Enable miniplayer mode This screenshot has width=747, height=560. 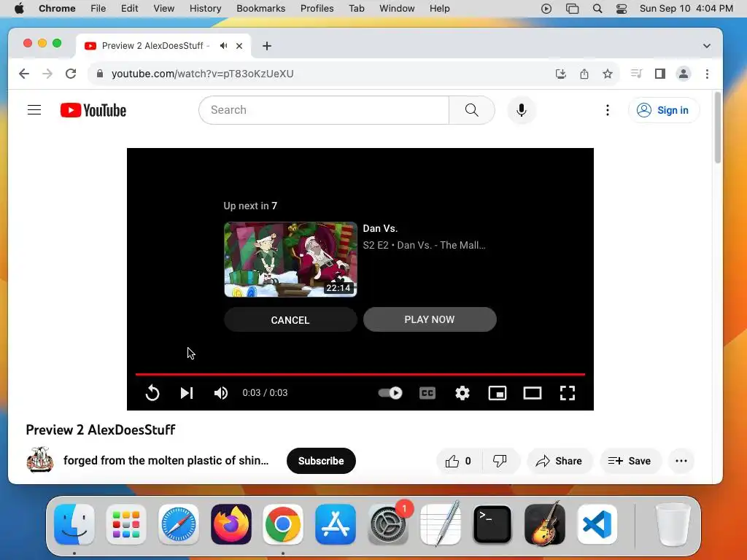[x=498, y=393]
